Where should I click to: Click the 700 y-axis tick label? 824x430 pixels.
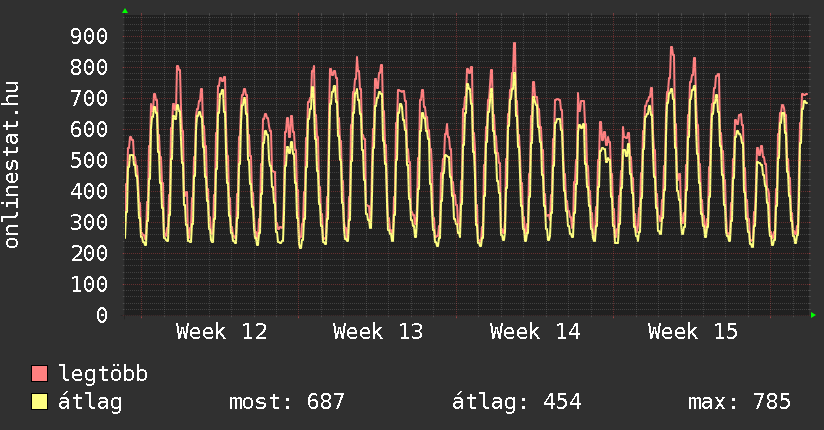tap(89, 99)
